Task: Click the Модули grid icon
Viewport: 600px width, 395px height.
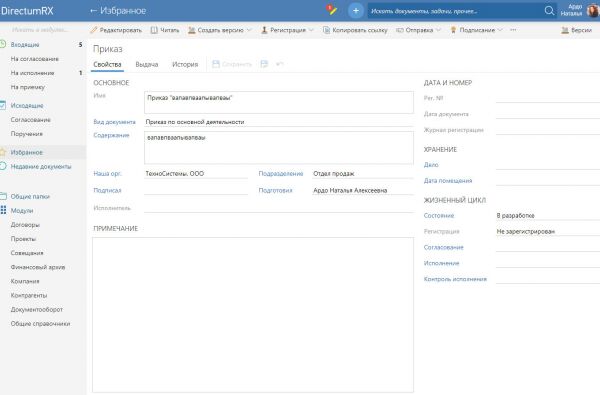Action: click(x=3, y=210)
